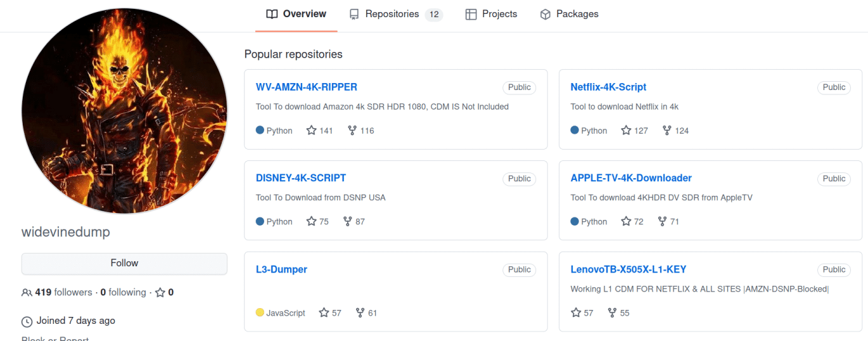
Task: Click the star icon on Netflix-4K-Script
Action: pyautogui.click(x=626, y=131)
